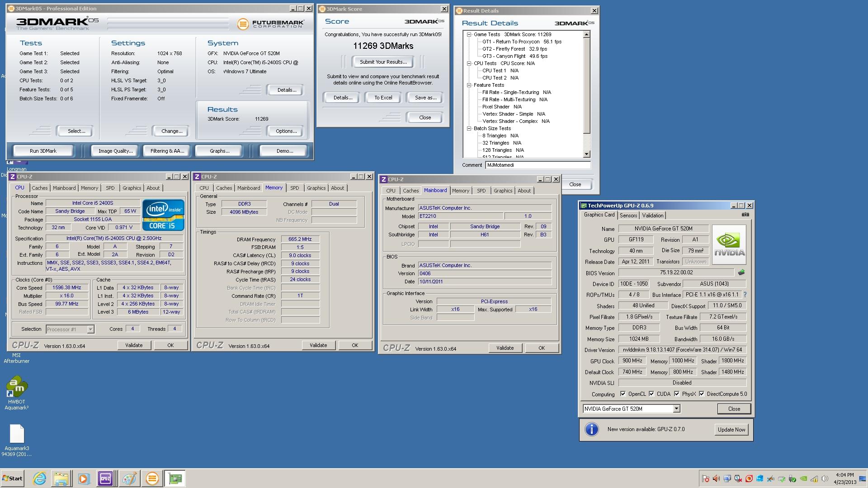Click Update Now in GPU-Z
This screenshot has width=868, height=488.
coord(731,430)
